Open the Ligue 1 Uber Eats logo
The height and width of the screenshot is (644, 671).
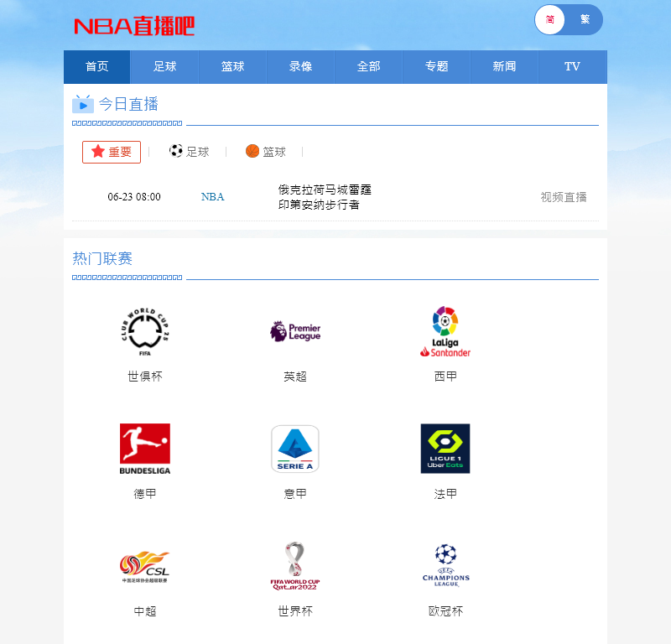445,449
